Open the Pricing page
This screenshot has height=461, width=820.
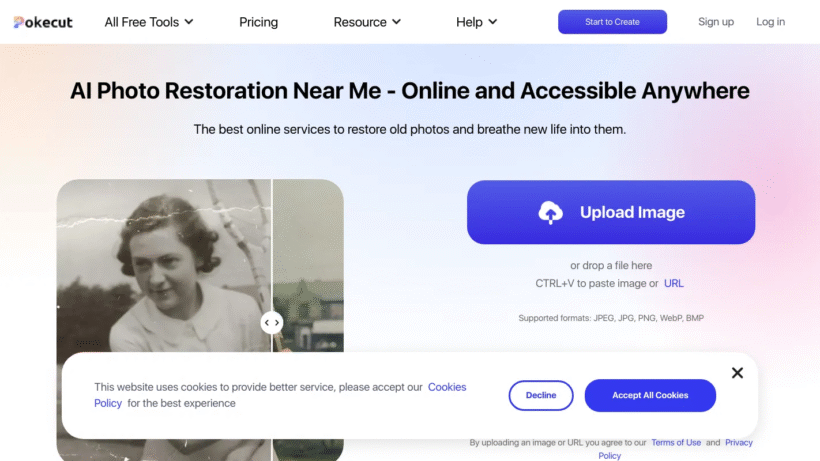tap(258, 22)
